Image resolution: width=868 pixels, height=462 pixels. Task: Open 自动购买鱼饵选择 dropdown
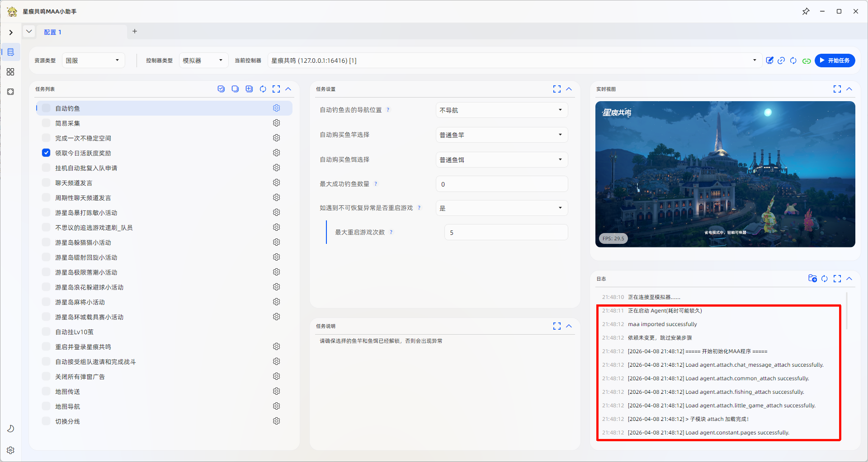[502, 160]
